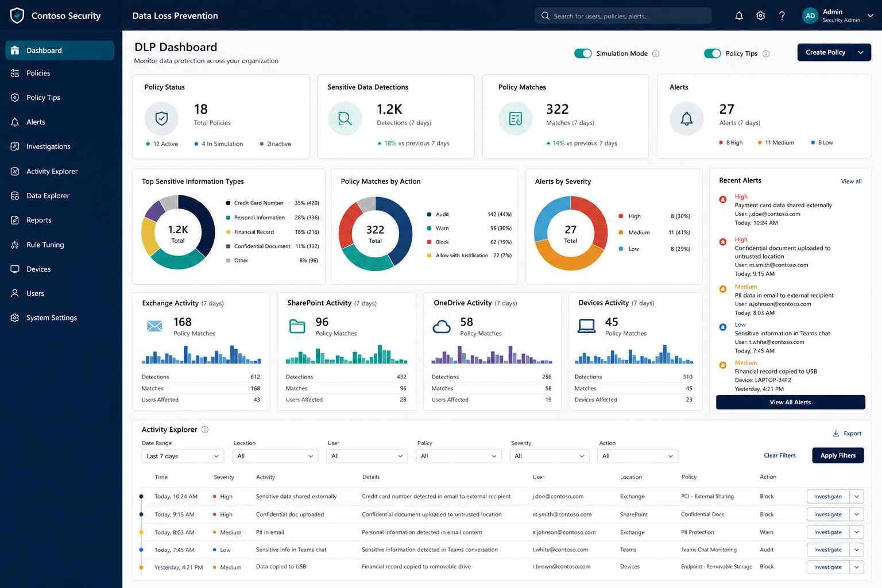Image resolution: width=882 pixels, height=588 pixels.
Task: Click the alert icon for PII data in email
Action: (x=723, y=289)
